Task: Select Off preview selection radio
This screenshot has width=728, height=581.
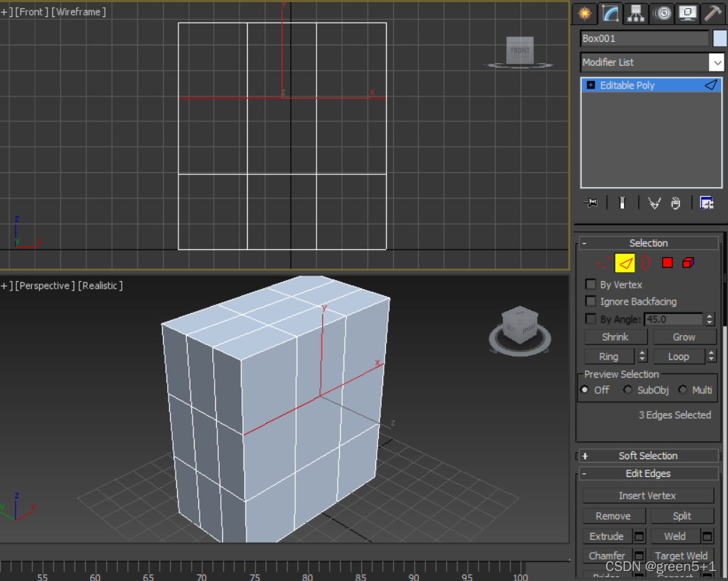Action: (584, 390)
